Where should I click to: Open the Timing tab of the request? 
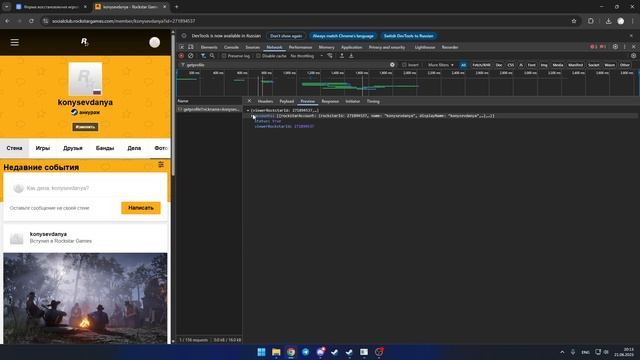click(373, 101)
